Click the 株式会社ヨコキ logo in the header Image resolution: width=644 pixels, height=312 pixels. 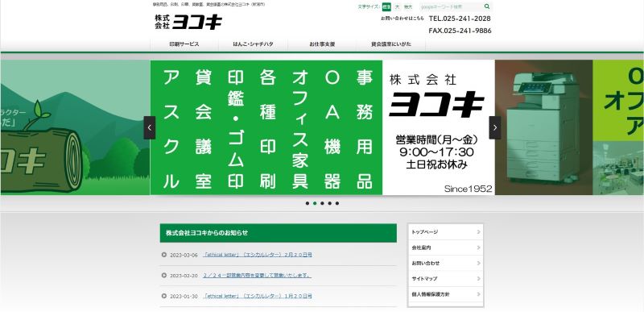(x=188, y=22)
